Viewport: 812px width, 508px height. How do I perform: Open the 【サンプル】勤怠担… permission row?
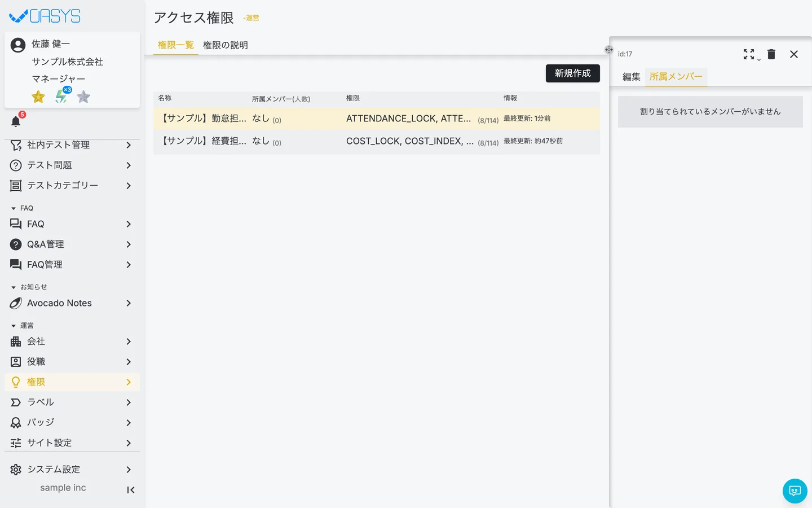point(377,119)
